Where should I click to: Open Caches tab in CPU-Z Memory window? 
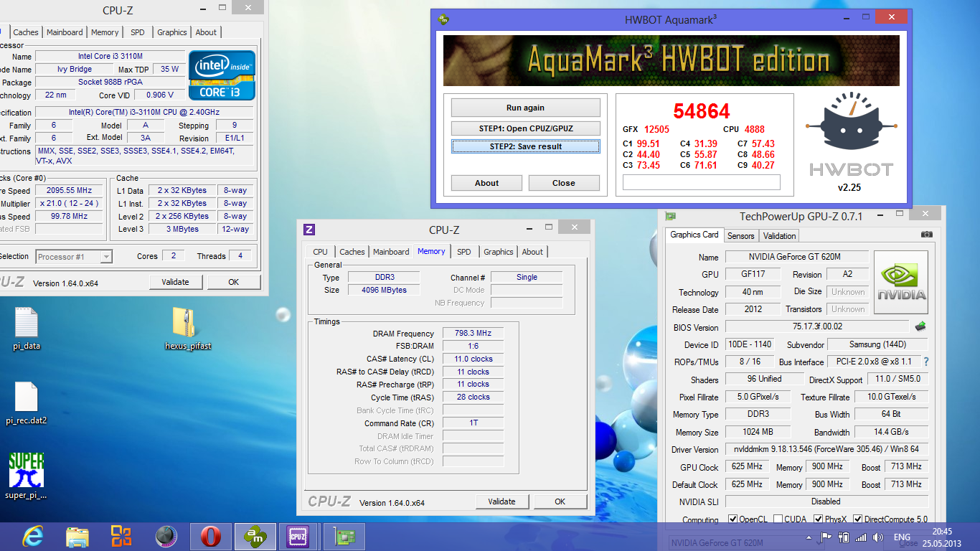pyautogui.click(x=352, y=252)
